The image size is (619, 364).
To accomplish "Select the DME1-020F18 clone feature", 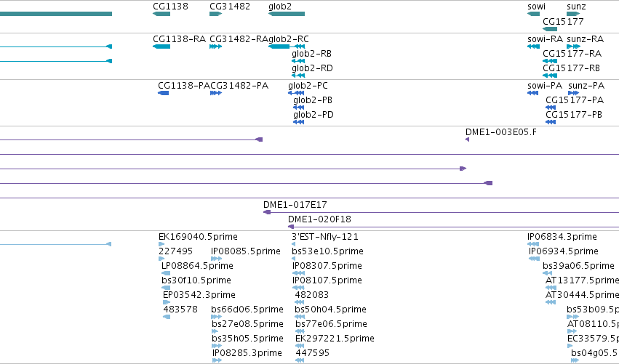I will pos(454,227).
